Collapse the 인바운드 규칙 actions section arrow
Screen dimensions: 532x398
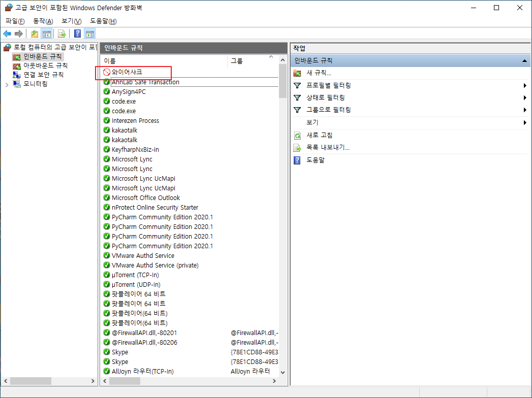point(524,61)
